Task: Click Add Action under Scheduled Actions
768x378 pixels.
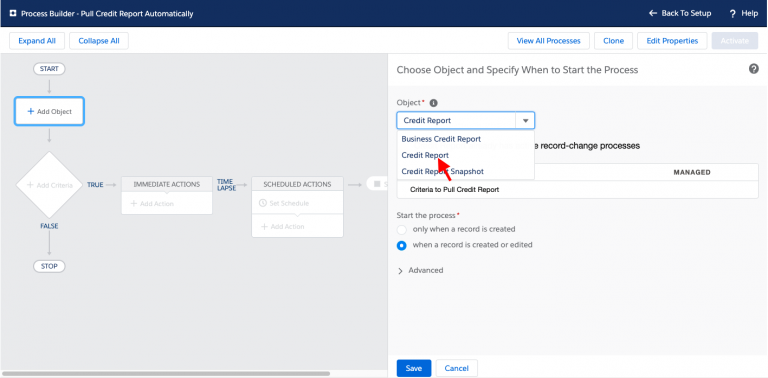Action: click(283, 227)
